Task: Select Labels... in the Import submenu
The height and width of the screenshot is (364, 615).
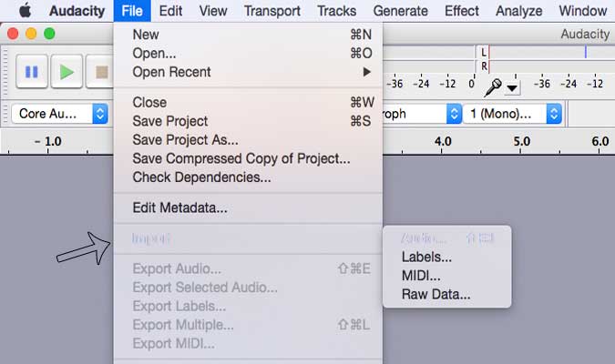Action: click(446, 257)
